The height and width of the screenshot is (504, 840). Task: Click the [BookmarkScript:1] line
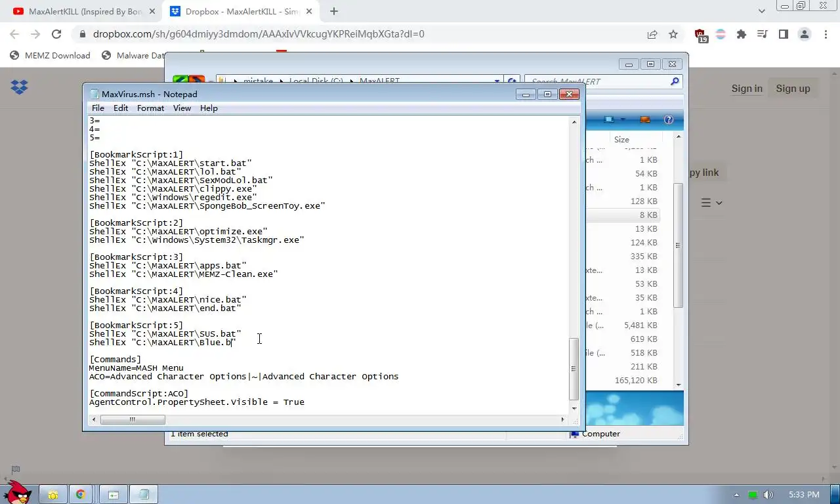[136, 155]
